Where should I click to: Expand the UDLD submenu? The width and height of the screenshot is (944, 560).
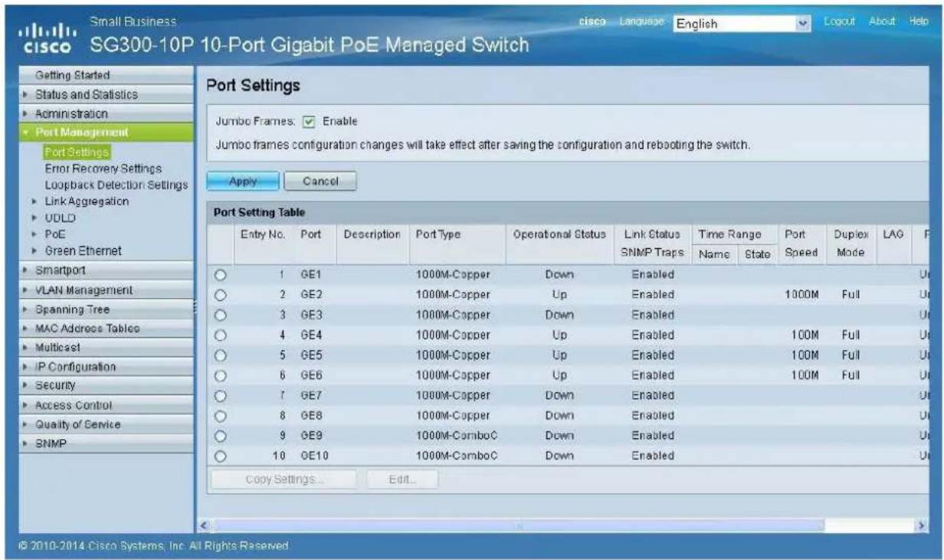61,218
